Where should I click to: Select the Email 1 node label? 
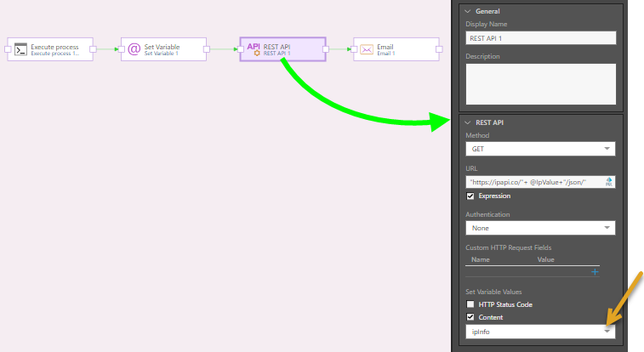pos(386,54)
